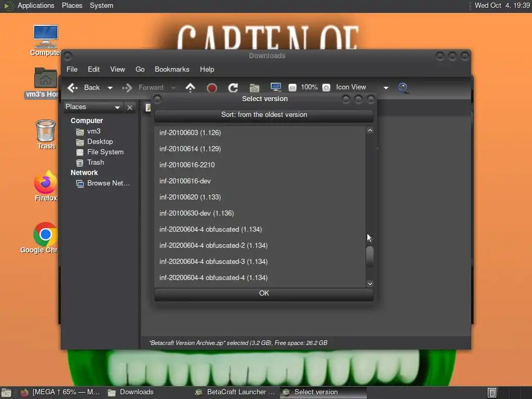Open Back history dropdown arrow
The width and height of the screenshot is (532, 399).
point(110,88)
